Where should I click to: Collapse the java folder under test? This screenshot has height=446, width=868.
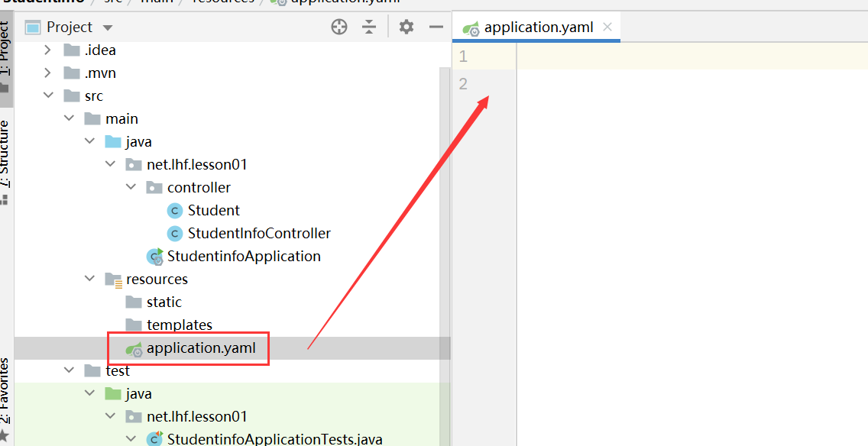pyautogui.click(x=89, y=393)
